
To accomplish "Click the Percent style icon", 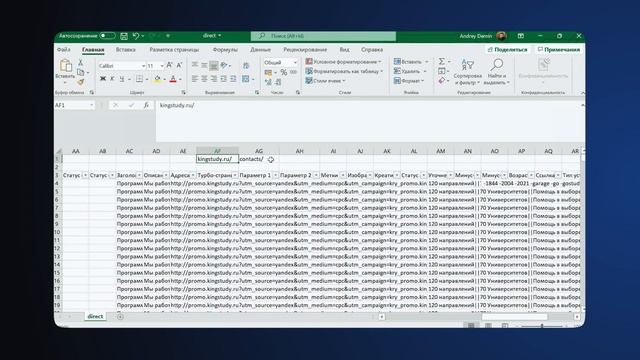I will (x=284, y=72).
